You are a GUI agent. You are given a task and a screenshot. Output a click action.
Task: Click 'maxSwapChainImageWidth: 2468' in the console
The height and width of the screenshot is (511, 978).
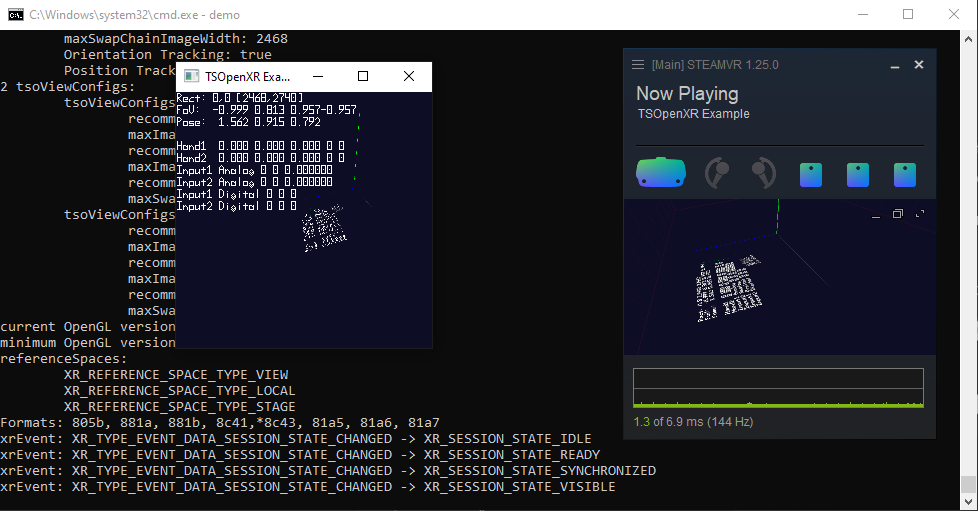176,39
